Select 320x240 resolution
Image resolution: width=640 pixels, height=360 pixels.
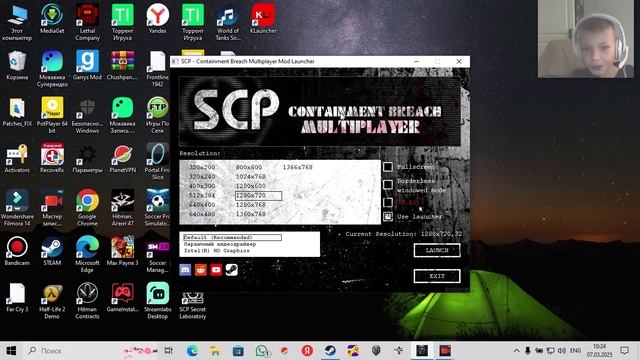click(202, 177)
